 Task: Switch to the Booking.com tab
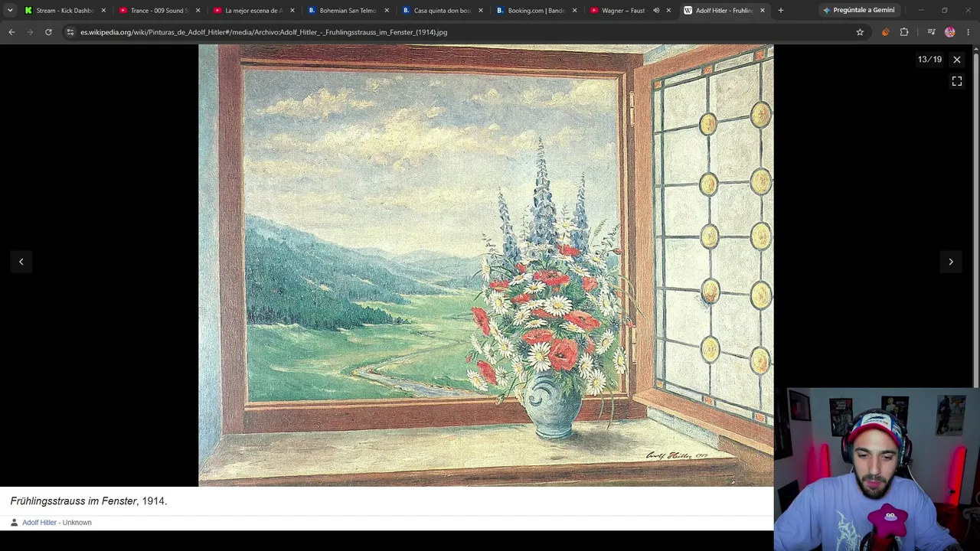pyautogui.click(x=535, y=11)
